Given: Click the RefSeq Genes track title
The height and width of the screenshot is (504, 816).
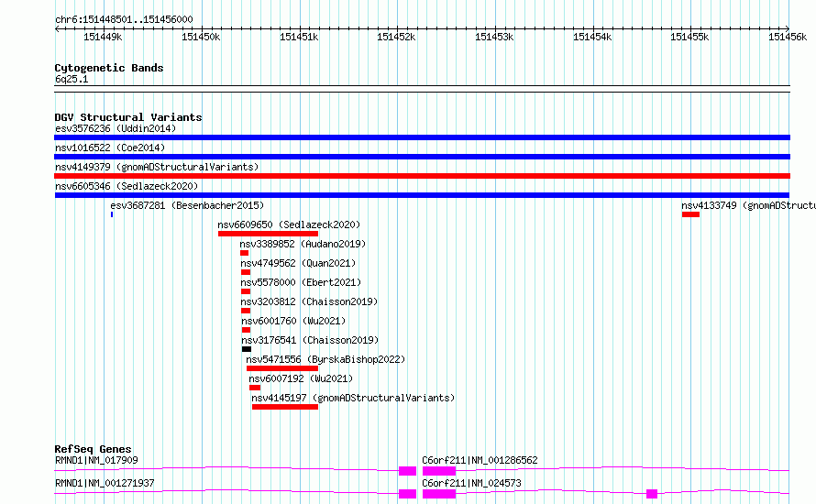Looking at the screenshot, I should (94, 449).
